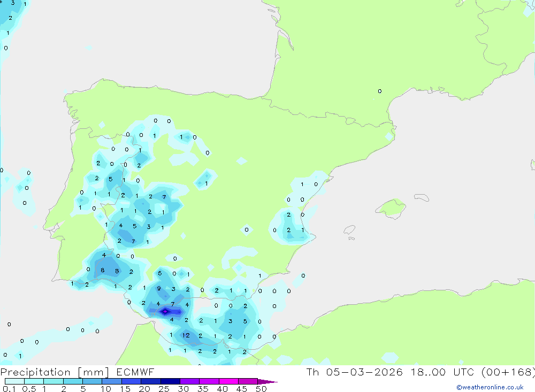Click the '12' precipitation value on map
535x392 pixels.
[186, 335]
